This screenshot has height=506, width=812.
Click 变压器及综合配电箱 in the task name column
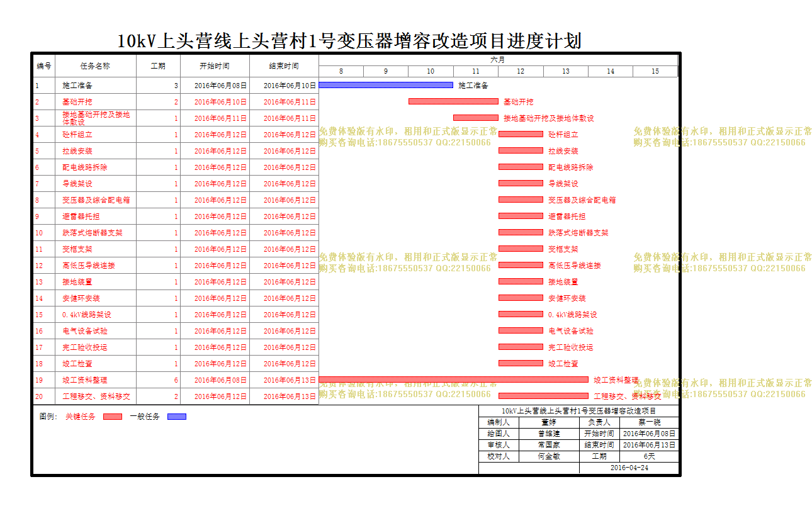tap(96, 200)
